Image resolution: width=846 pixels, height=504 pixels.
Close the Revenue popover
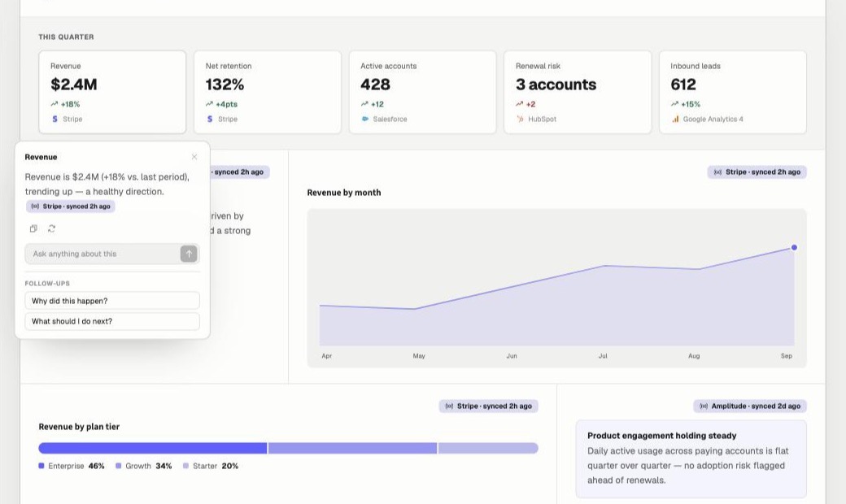point(194,157)
